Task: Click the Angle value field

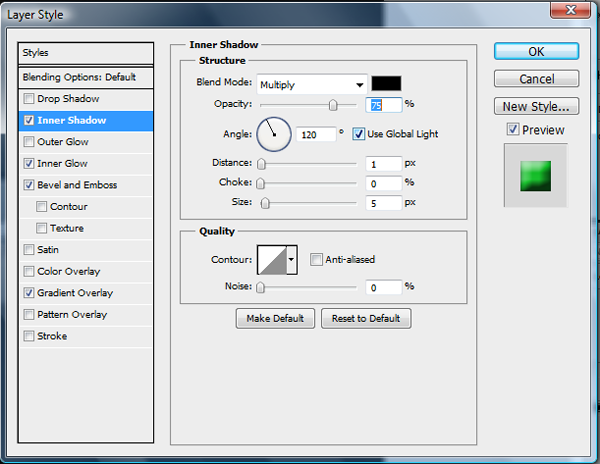Action: click(316, 134)
